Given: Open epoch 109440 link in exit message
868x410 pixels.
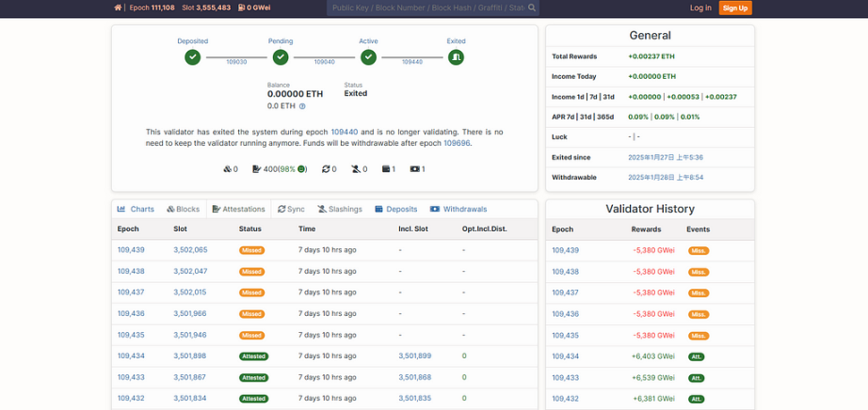Looking at the screenshot, I should click(345, 133).
